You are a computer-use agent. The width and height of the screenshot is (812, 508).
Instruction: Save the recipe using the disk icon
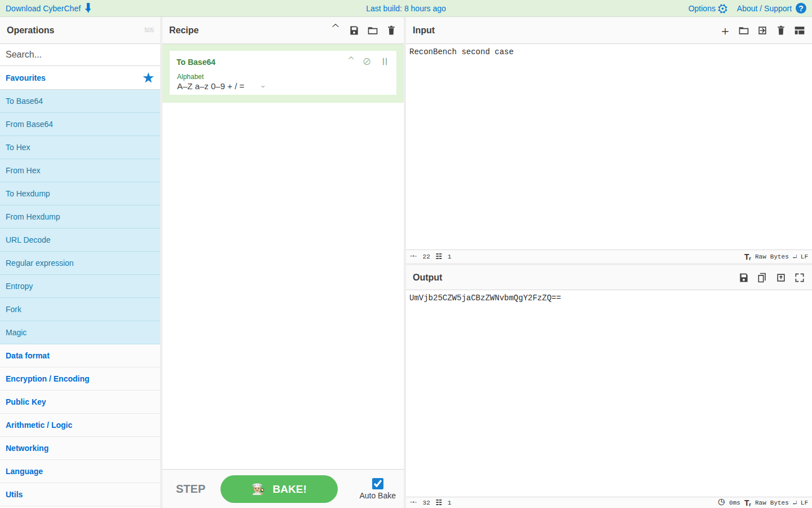tap(354, 30)
